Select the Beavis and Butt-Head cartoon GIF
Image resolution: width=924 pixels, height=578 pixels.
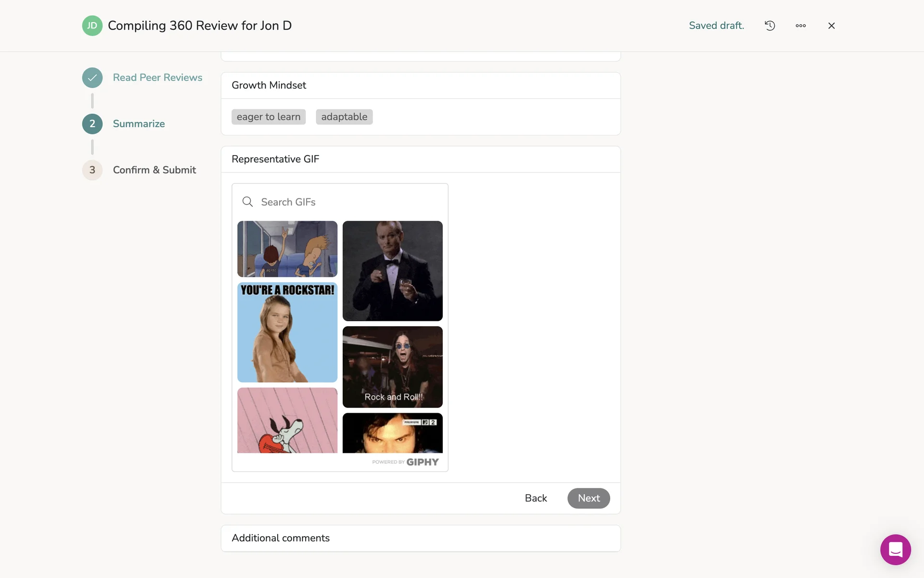tap(287, 249)
